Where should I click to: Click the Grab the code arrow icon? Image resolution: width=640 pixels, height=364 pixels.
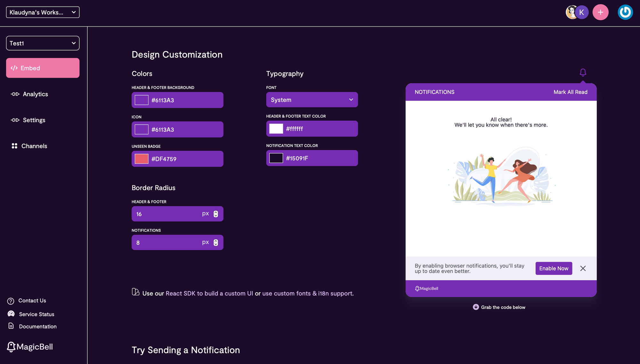pyautogui.click(x=476, y=307)
